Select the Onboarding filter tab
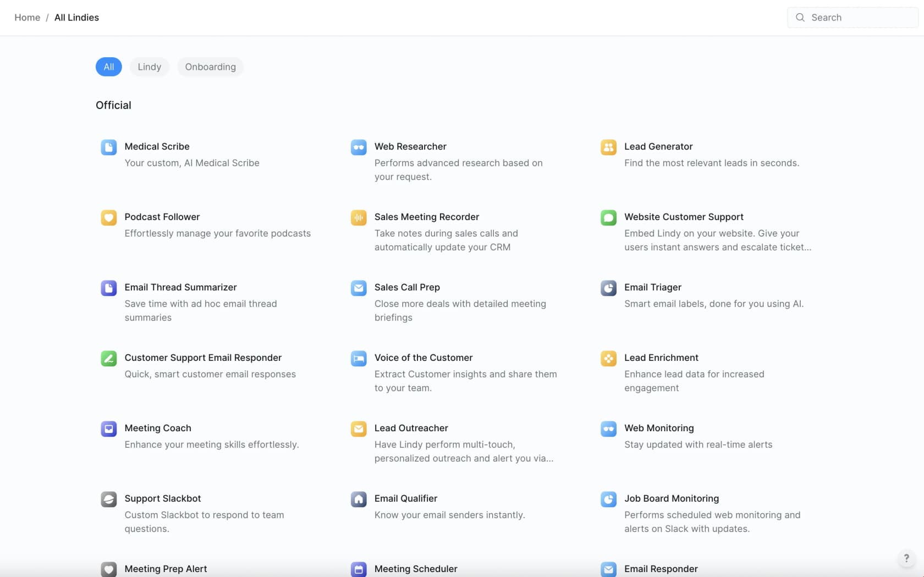Screen dimensions: 924x577 [210, 67]
